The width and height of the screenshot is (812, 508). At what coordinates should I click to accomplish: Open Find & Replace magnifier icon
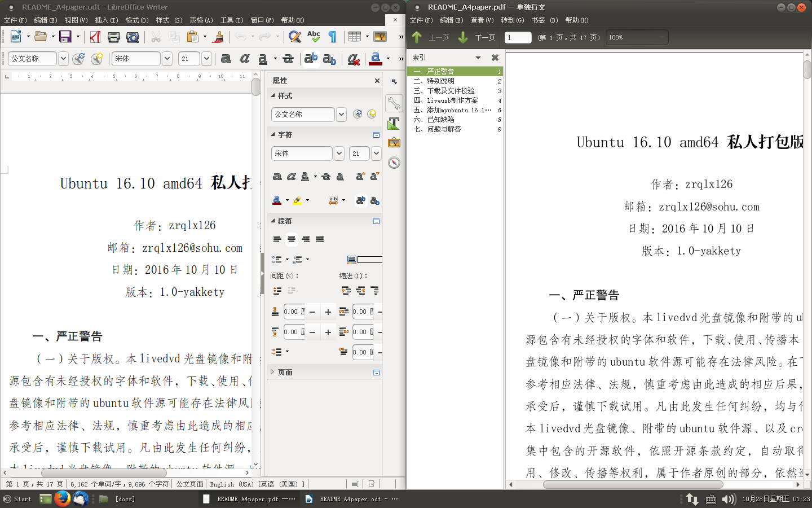tap(294, 37)
